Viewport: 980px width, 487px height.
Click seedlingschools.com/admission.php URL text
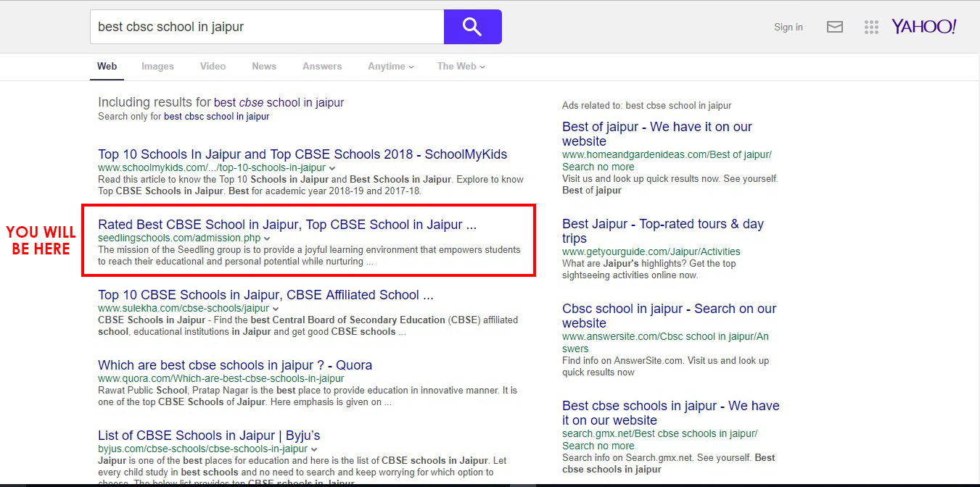(179, 238)
